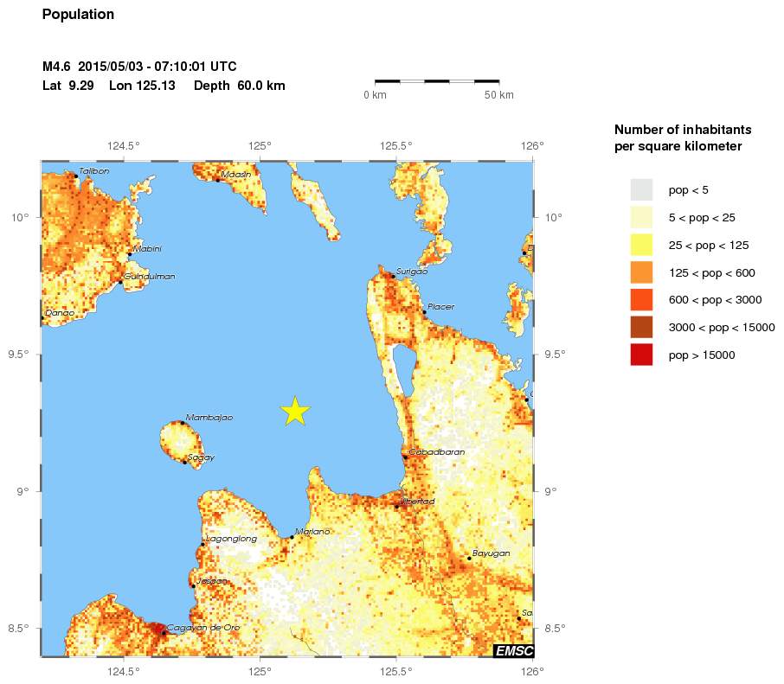This screenshot has width=784, height=684.
Task: Click the Placer city label
Action: tap(440, 307)
